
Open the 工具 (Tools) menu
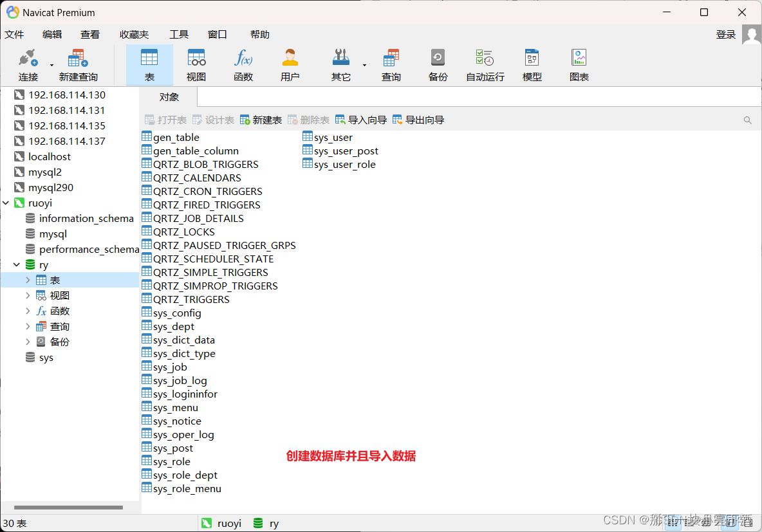[179, 35]
